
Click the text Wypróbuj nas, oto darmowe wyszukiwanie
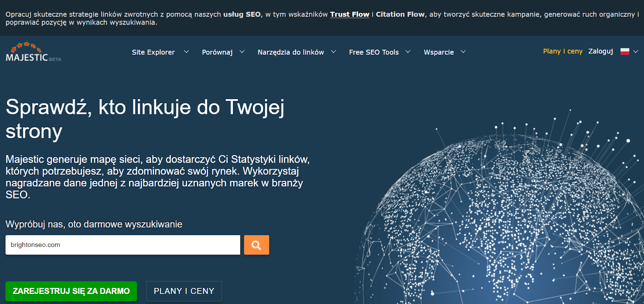tap(94, 224)
